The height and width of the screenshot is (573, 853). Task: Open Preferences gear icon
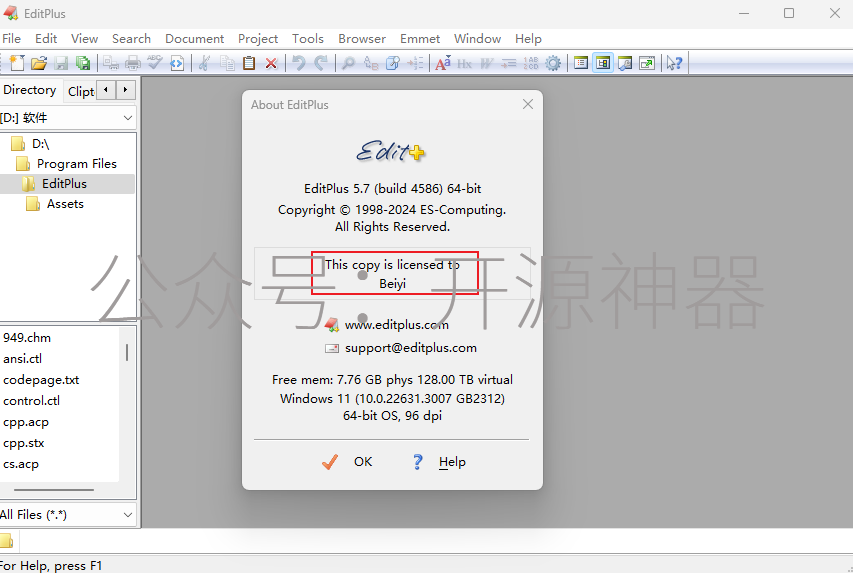[553, 63]
